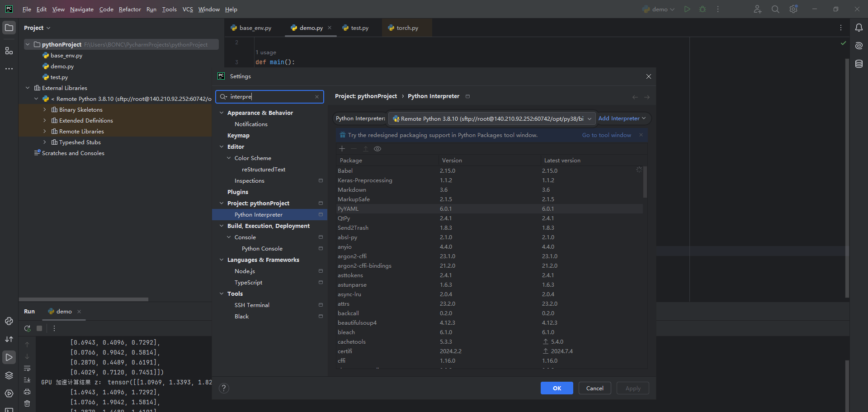
Task: Select SSH Terminal settings item
Action: [252, 305]
